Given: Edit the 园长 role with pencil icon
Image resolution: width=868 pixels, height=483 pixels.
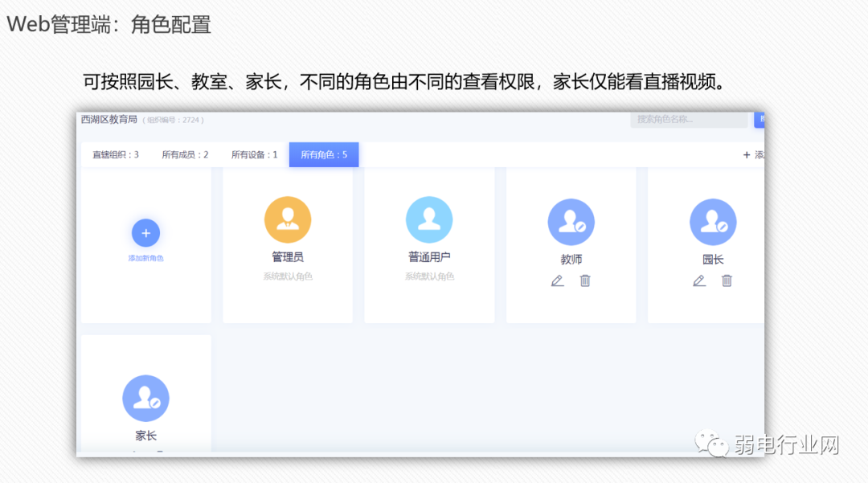Looking at the screenshot, I should click(x=699, y=281).
